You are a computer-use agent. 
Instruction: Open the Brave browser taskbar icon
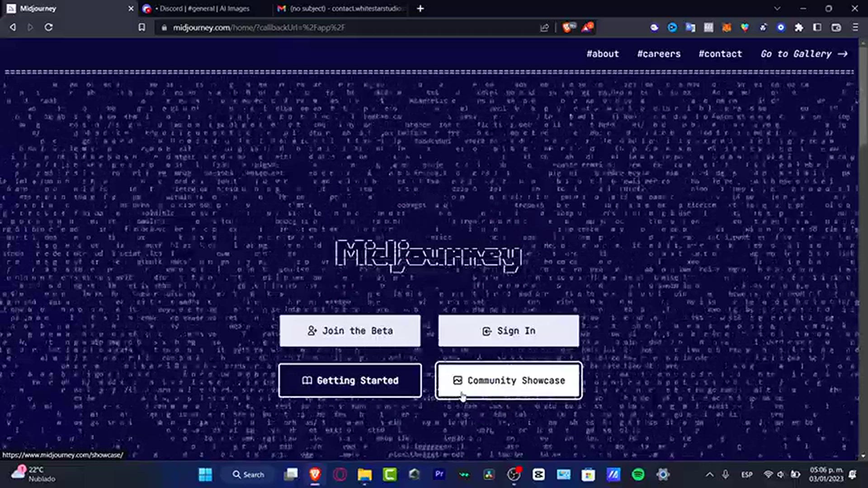[315, 474]
